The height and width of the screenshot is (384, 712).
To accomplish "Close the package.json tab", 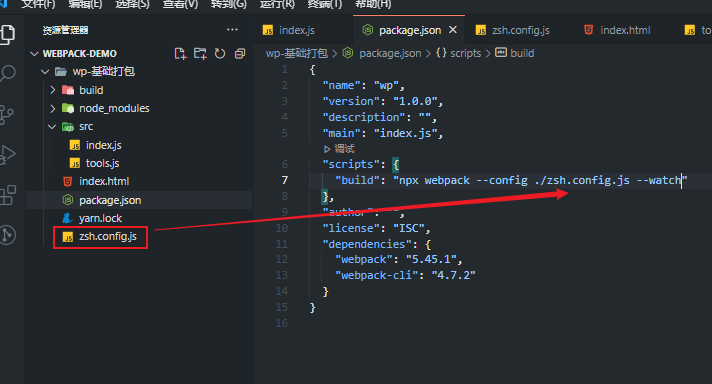I will [453, 30].
